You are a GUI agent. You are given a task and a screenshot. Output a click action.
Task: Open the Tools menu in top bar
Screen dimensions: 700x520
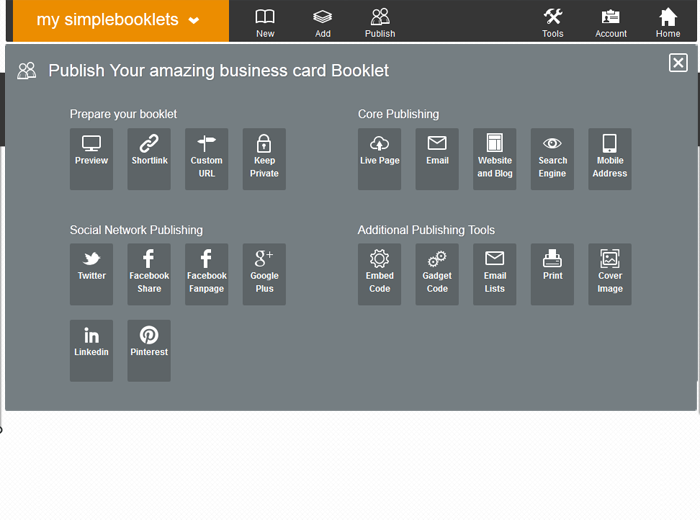pyautogui.click(x=552, y=21)
